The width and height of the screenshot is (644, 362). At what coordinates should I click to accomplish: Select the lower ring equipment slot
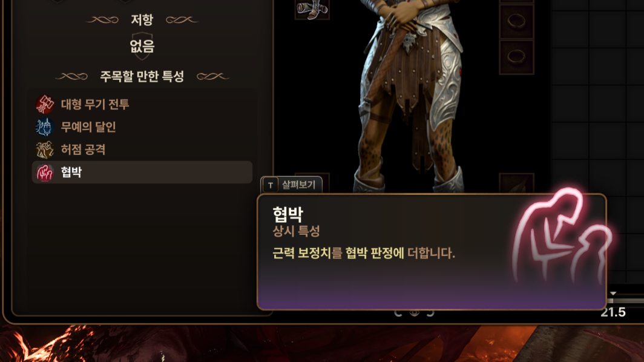pyautogui.click(x=516, y=57)
